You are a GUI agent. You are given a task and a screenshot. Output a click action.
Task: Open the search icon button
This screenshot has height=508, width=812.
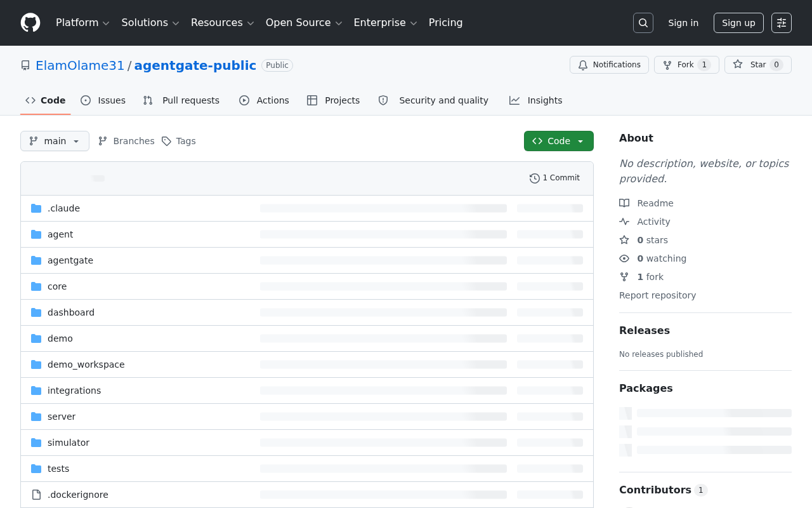(643, 23)
